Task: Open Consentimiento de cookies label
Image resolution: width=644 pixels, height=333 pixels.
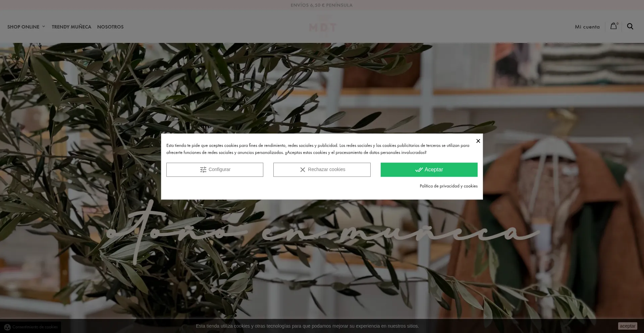Action: [x=35, y=327]
